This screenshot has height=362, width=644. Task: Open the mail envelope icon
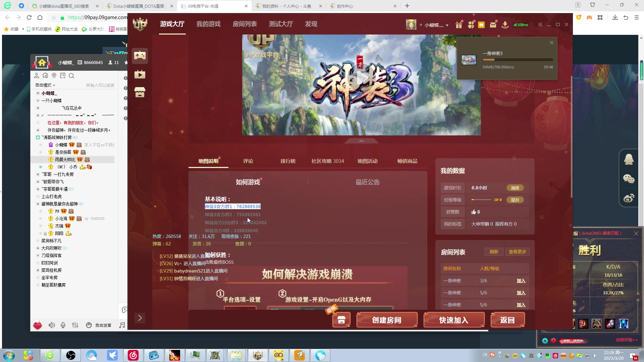493,25
